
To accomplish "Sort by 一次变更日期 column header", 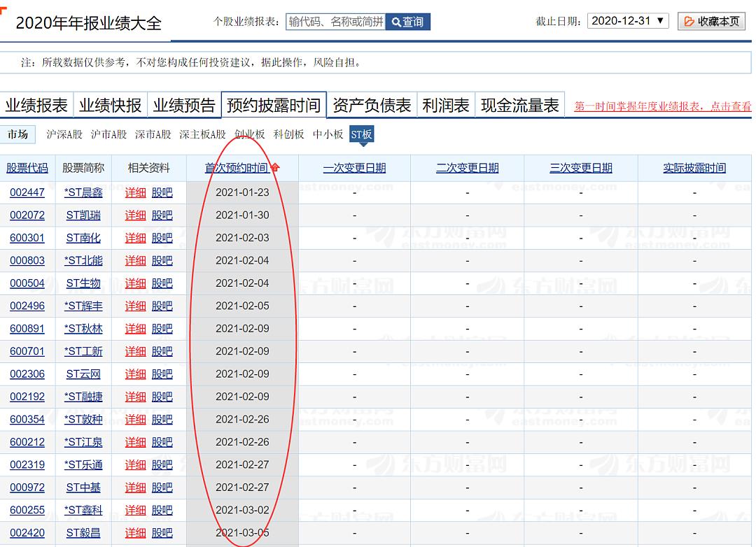I will pyautogui.click(x=354, y=168).
